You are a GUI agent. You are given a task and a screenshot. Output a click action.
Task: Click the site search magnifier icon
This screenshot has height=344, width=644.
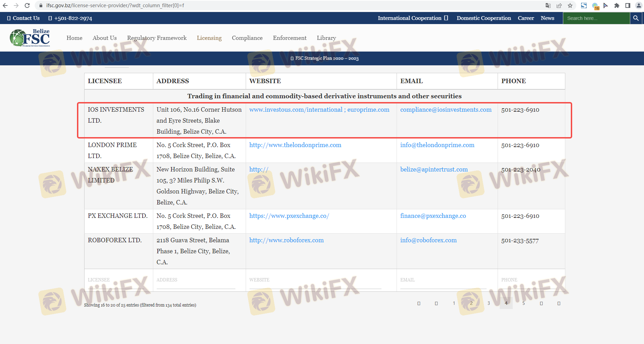click(x=636, y=18)
